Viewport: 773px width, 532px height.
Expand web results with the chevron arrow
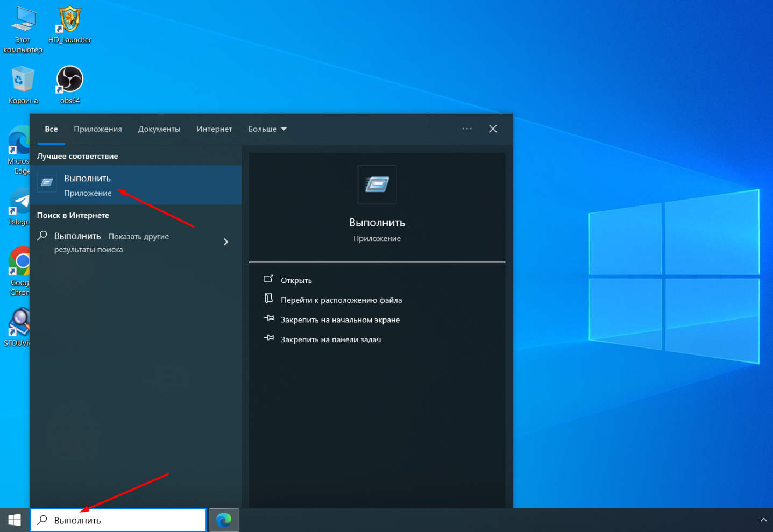point(226,242)
